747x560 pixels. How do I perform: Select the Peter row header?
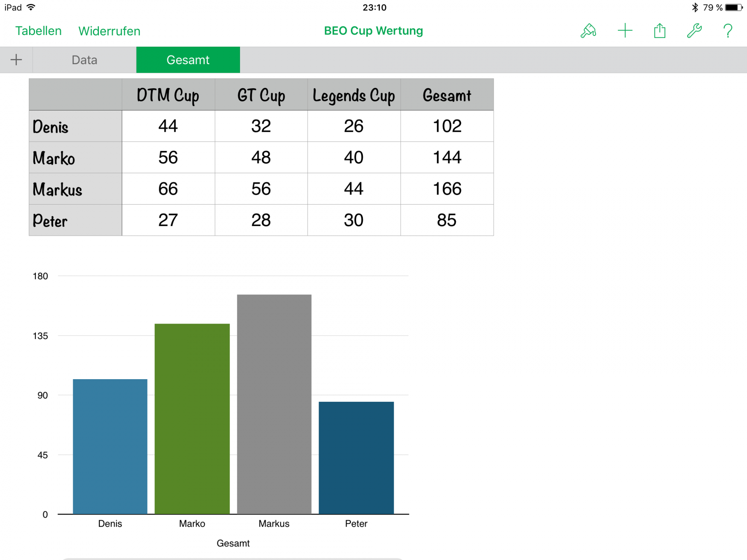(75, 220)
